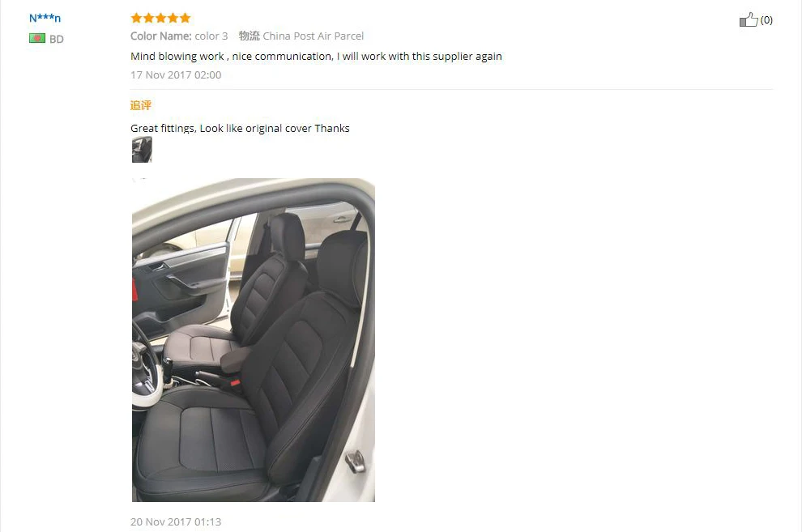
Task: Click the BD country code label
Action: tap(57, 39)
